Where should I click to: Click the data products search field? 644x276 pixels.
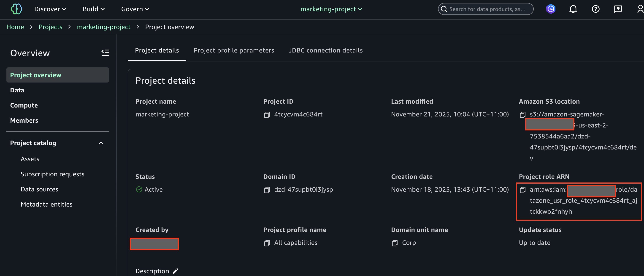coord(485,9)
